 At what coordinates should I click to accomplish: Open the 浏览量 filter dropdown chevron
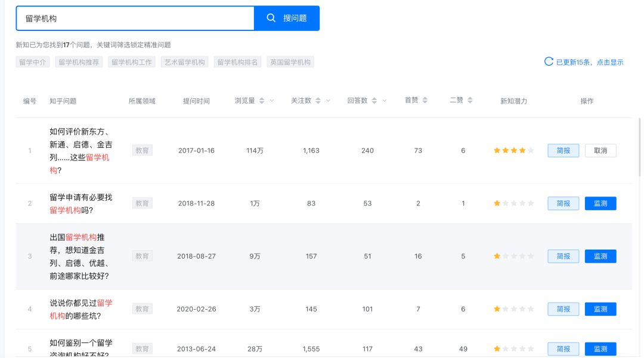pyautogui.click(x=272, y=101)
